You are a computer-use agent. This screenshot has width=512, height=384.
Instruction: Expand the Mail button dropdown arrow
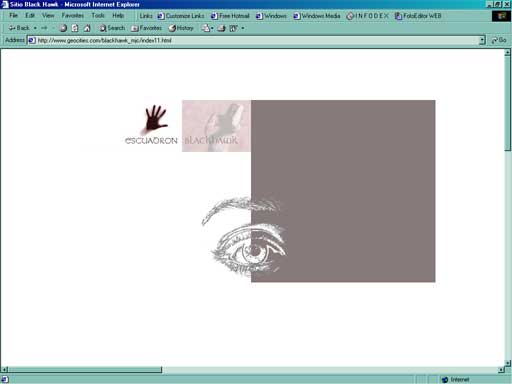[x=212, y=28]
